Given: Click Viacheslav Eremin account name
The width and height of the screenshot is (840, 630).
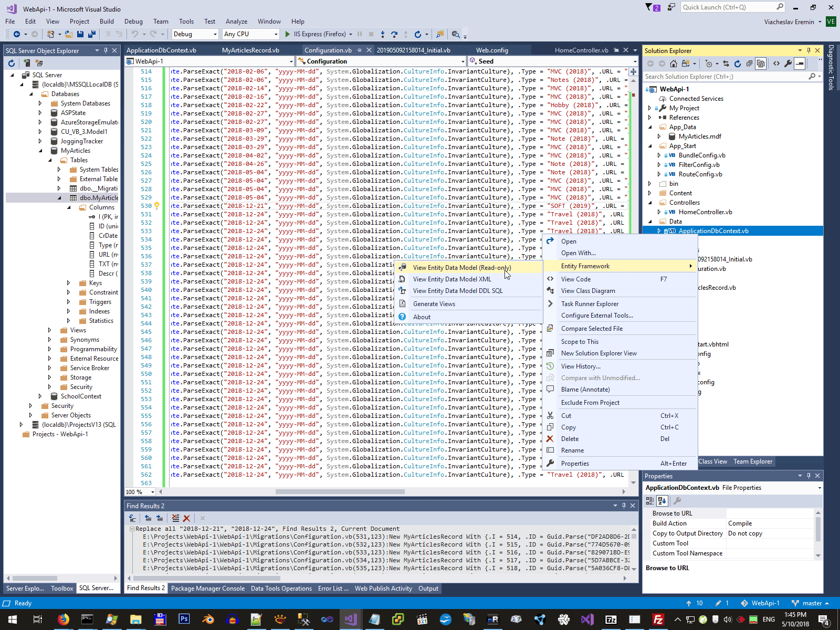Looking at the screenshot, I should point(789,22).
